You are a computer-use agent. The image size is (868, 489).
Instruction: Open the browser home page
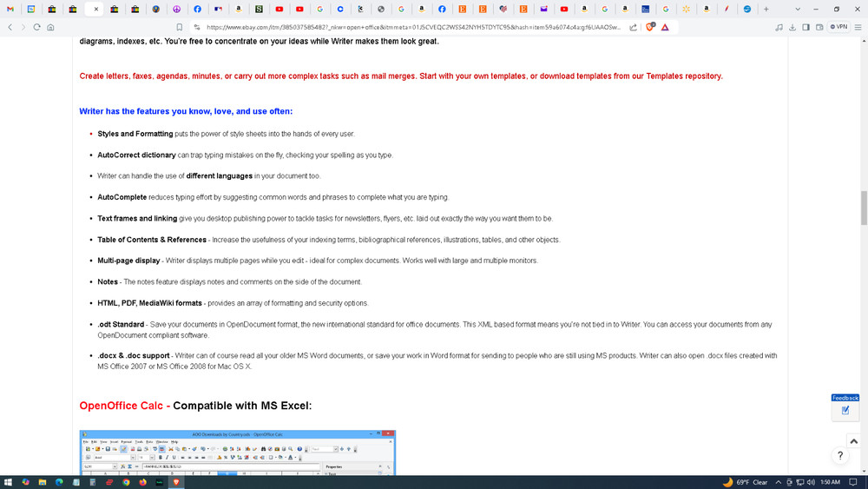(50, 27)
